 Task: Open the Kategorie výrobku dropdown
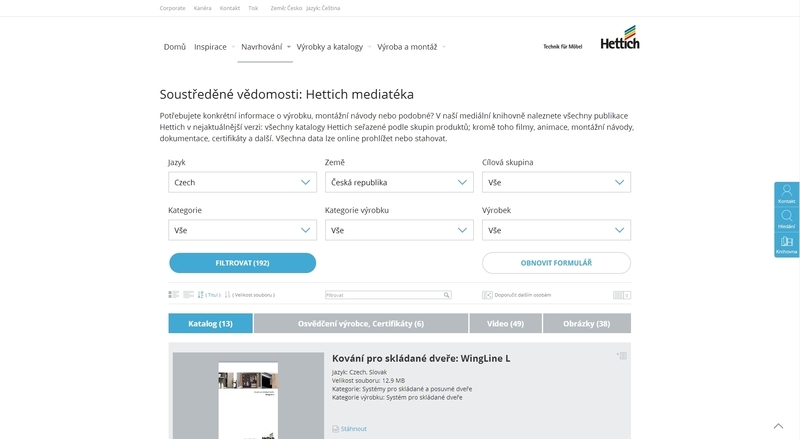pyautogui.click(x=399, y=230)
